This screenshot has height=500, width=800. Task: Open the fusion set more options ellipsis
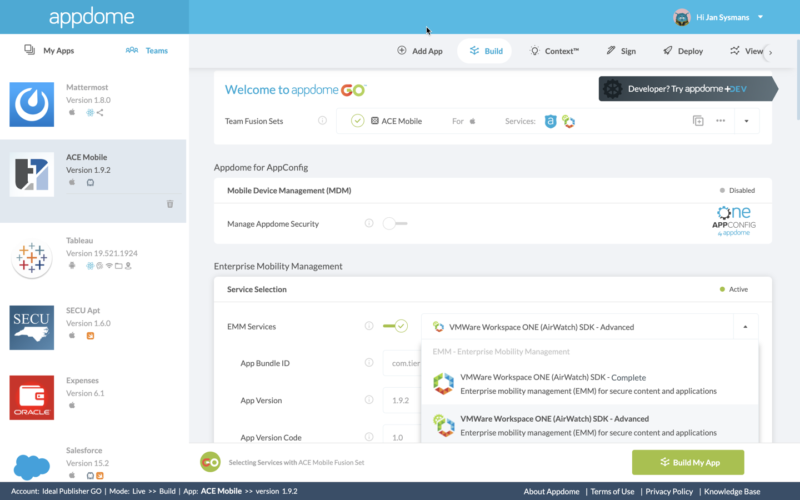[x=720, y=121]
